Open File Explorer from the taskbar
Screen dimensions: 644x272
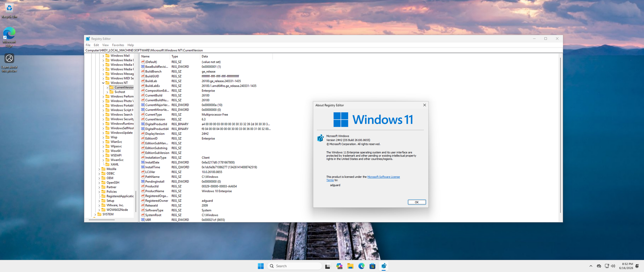tap(350, 266)
